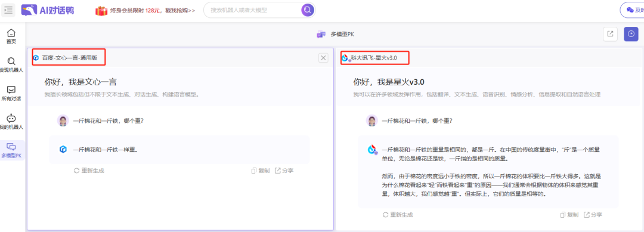644x232 pixels.
Task: Click the gift box promotion icon
Action: [x=101, y=10]
